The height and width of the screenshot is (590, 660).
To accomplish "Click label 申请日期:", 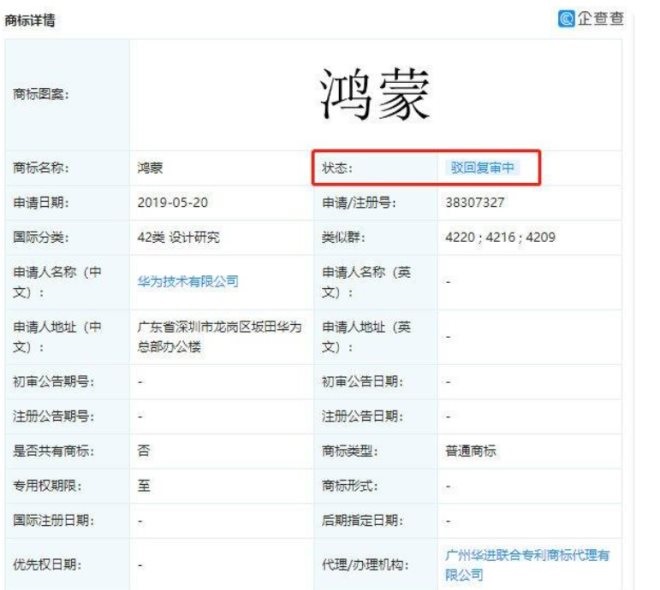I will (x=41, y=202).
